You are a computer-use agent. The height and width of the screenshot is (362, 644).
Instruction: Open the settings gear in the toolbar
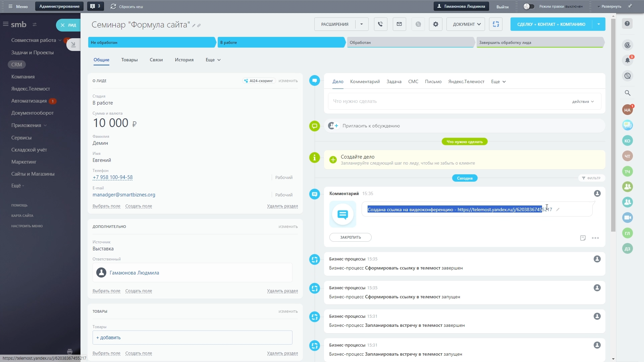[x=435, y=24]
